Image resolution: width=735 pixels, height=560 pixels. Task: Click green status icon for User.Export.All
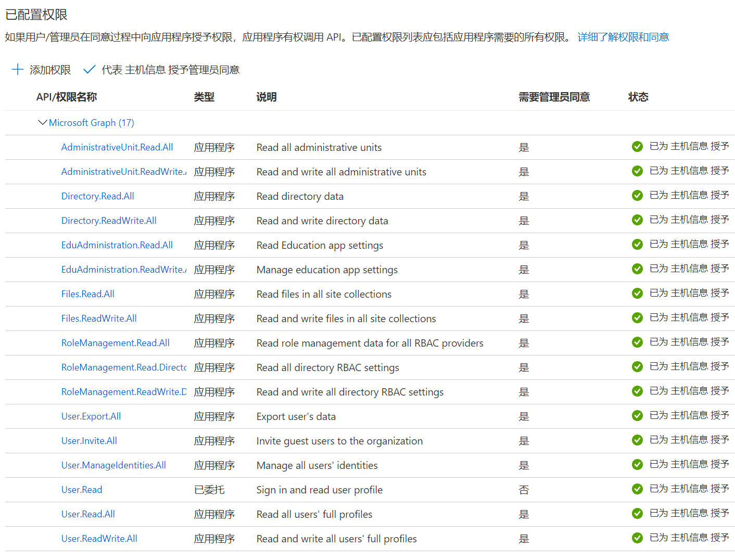[637, 416]
